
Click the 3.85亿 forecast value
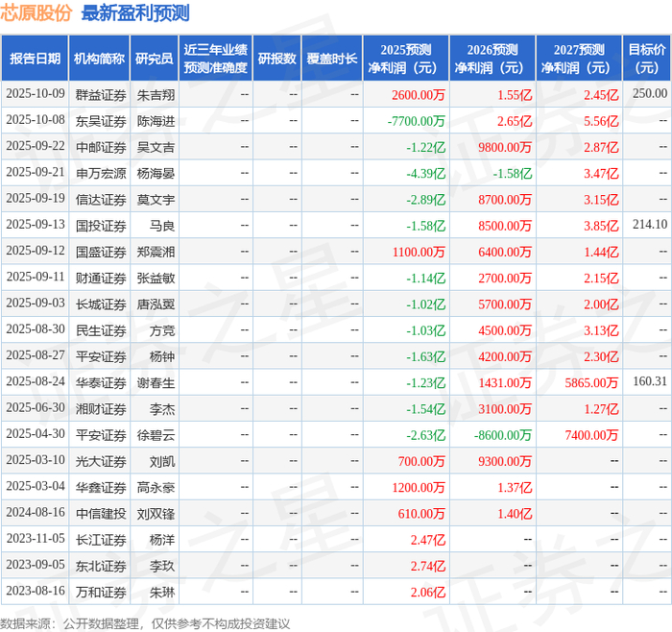click(x=601, y=226)
